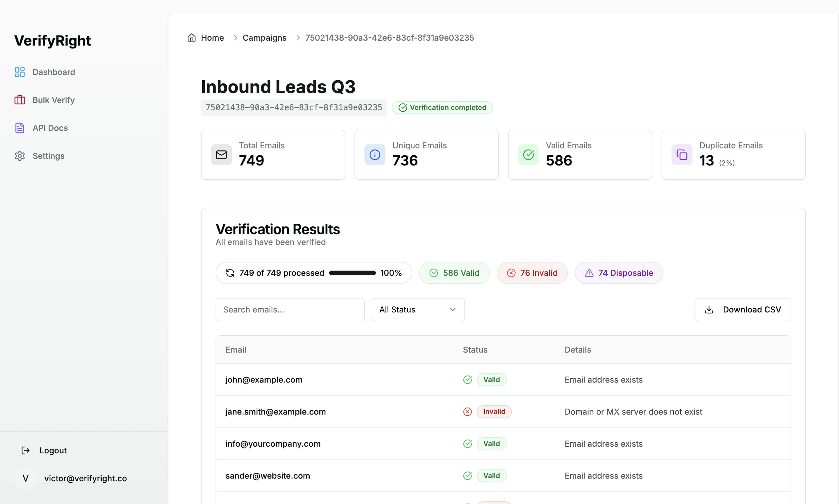
Task: Click the warning icon in 74 Disposable chip
Action: [589, 273]
